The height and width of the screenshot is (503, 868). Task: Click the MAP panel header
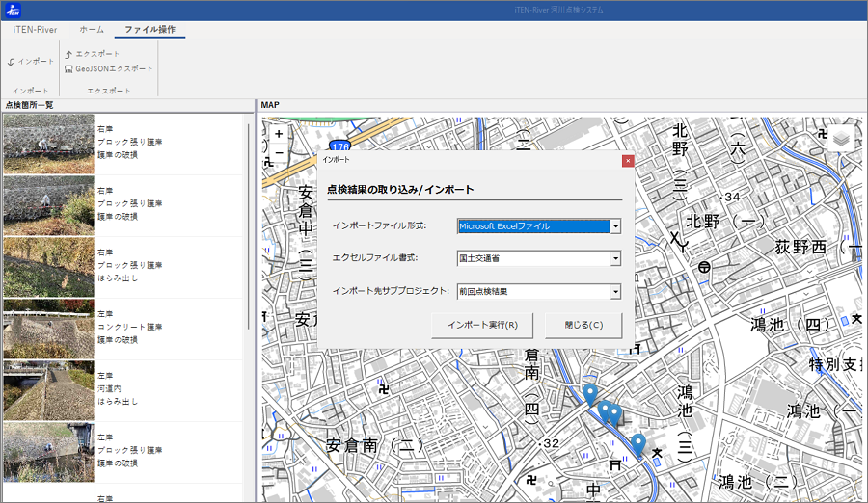coord(270,105)
